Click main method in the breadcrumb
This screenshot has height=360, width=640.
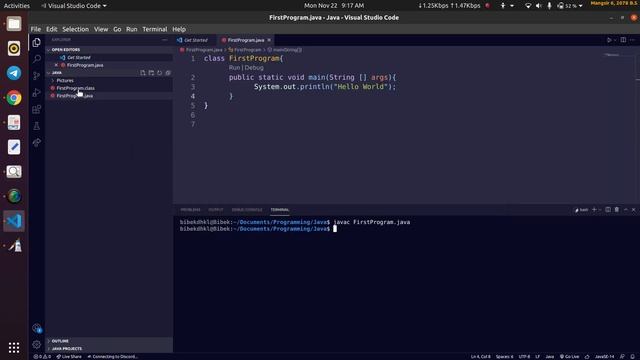click(x=287, y=50)
